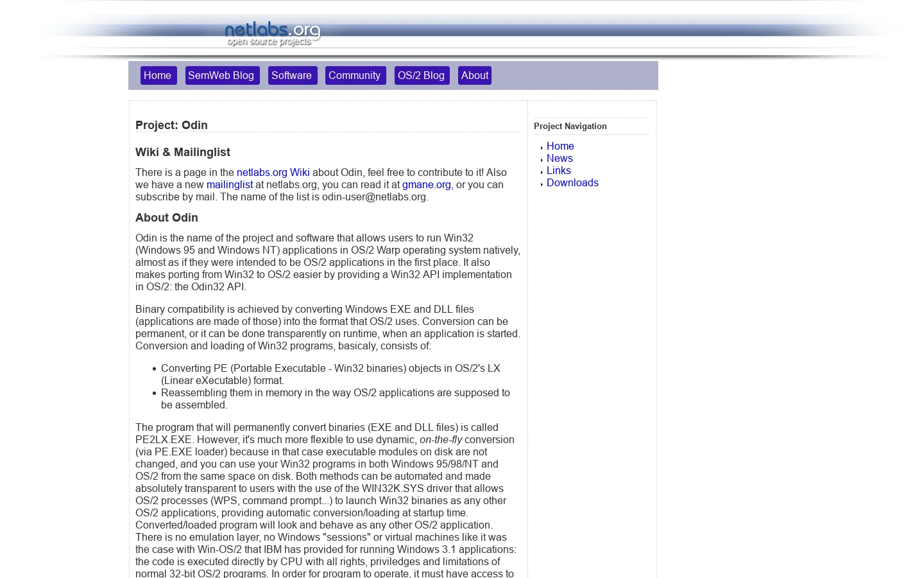Click the 'Reassembling them in memory' bullet

click(x=336, y=398)
